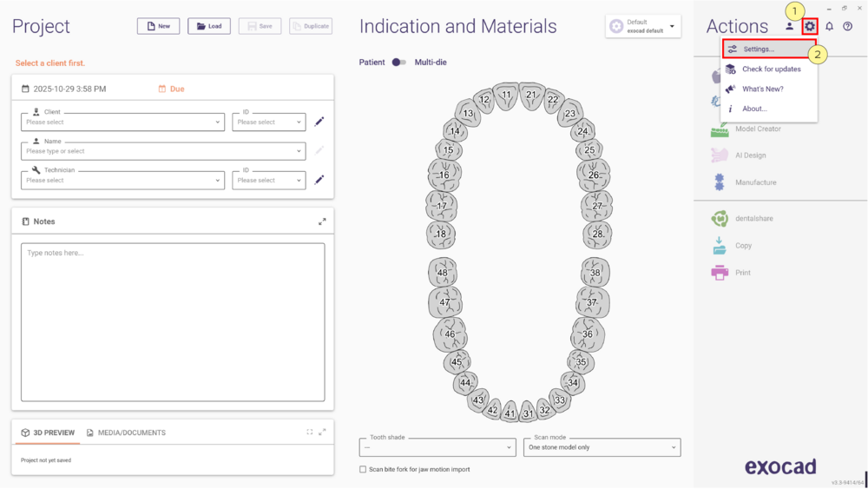Click the Multi-die label

431,62
